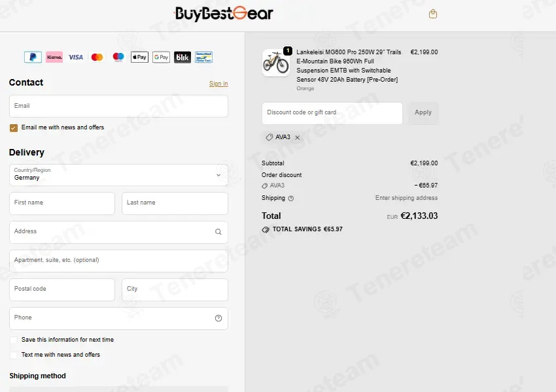Click the Address search magnifier icon
The width and height of the screenshot is (556, 392).
218,232
